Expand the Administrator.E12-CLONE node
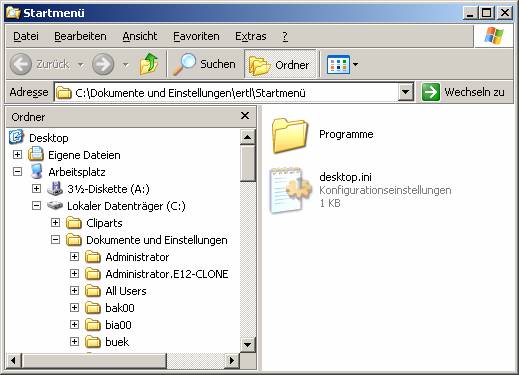This screenshot has height=375, width=519. coord(74,274)
